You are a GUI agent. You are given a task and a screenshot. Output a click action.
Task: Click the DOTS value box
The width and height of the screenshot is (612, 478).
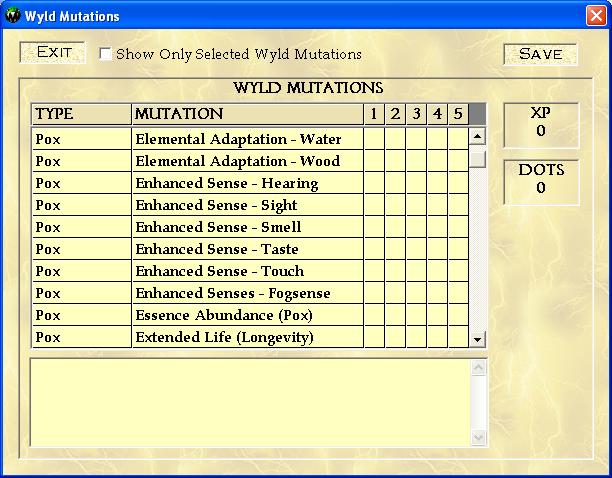click(x=541, y=182)
